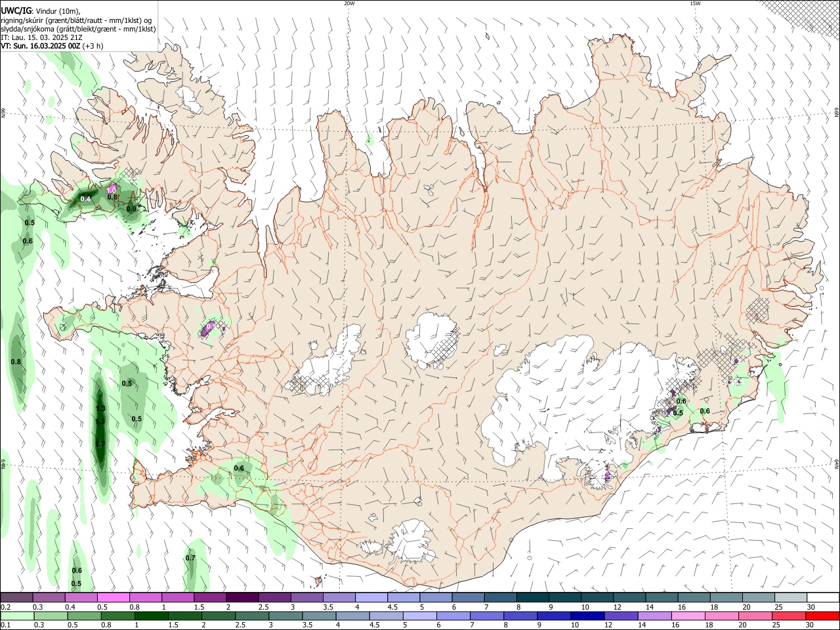Pick the top-row dark purple swatch between 2 and 2.5
This screenshot has height=630, width=840.
242,598
